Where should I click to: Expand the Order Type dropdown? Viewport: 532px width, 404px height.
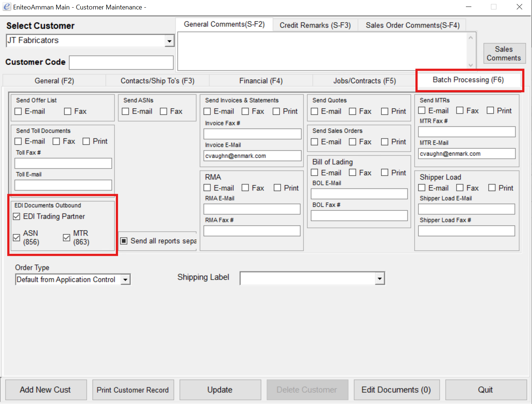tap(125, 279)
